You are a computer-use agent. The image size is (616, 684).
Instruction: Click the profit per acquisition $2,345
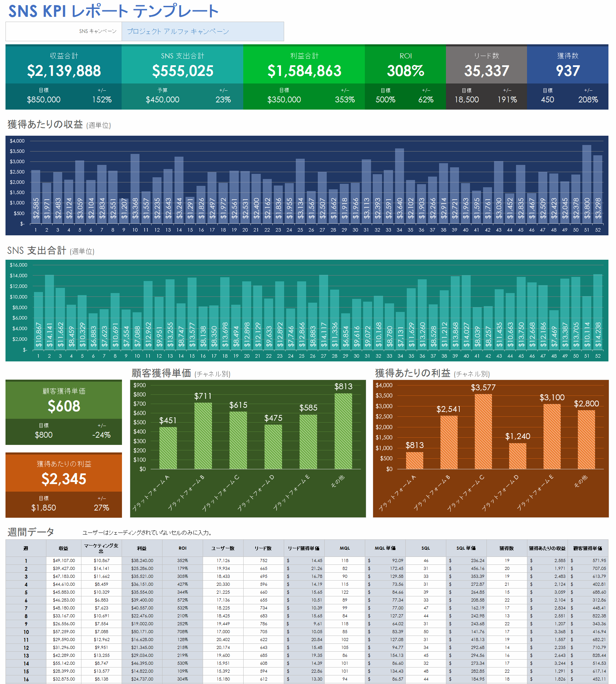tap(64, 479)
